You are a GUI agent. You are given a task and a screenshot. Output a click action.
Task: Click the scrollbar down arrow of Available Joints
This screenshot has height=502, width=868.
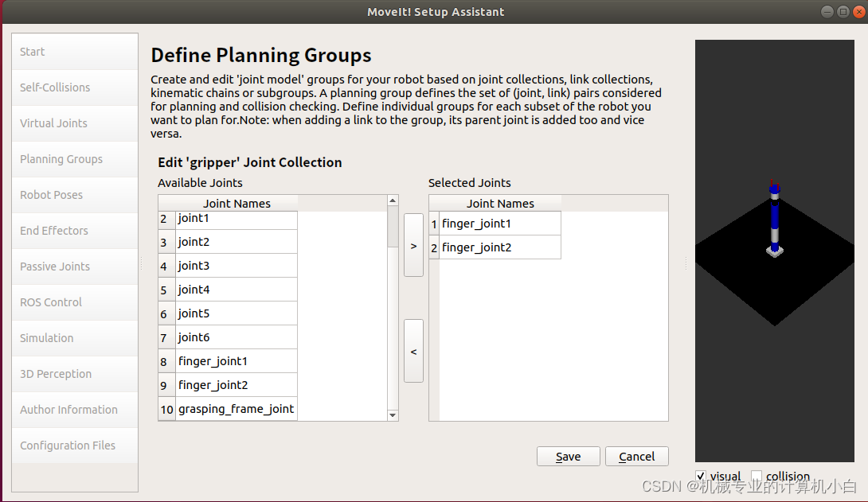[x=393, y=414]
